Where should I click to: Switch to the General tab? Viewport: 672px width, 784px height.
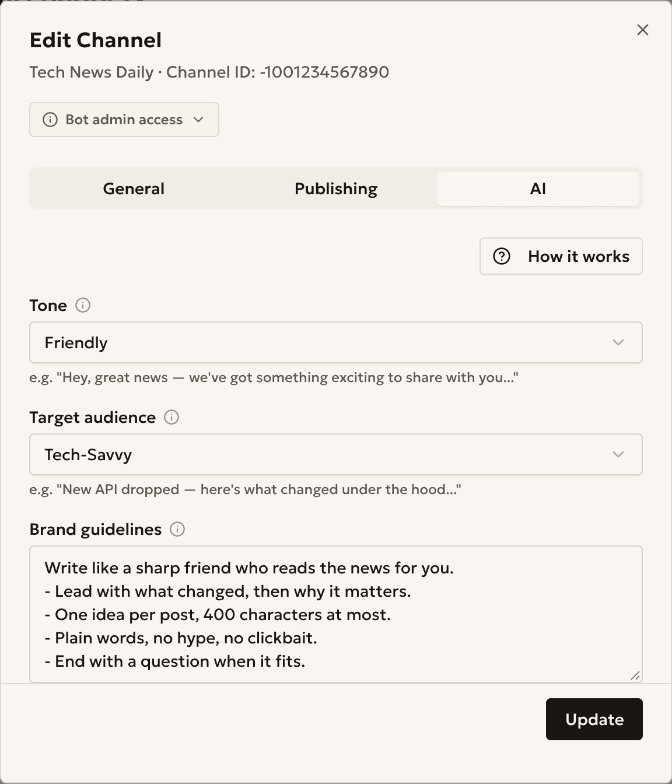point(134,188)
